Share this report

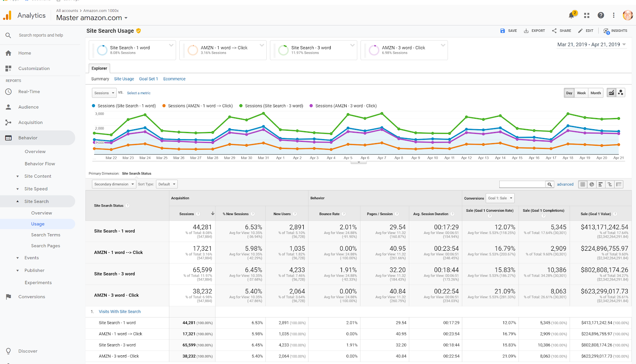561,31
